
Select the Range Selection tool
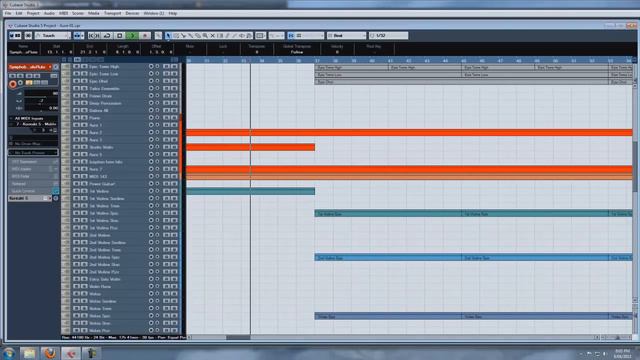click(176, 36)
